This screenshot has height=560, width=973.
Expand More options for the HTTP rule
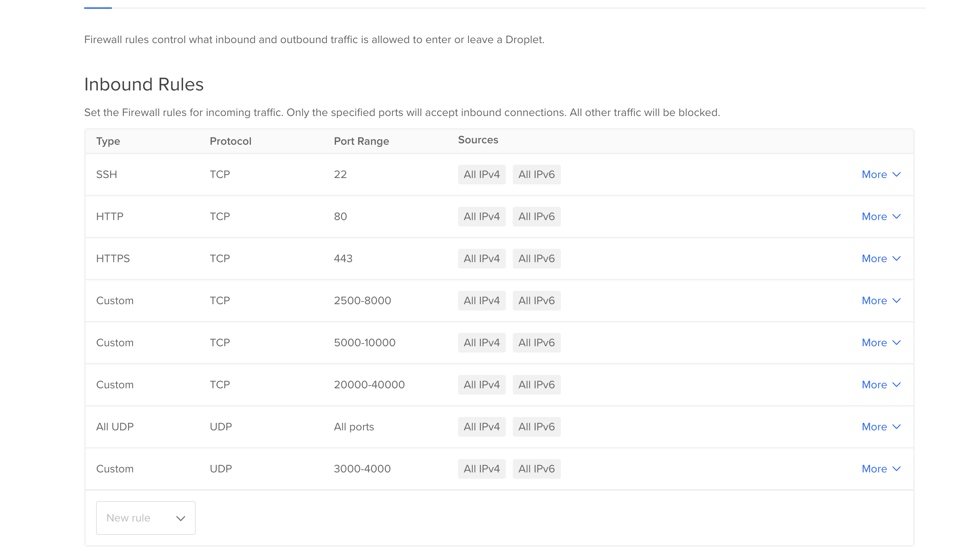881,216
